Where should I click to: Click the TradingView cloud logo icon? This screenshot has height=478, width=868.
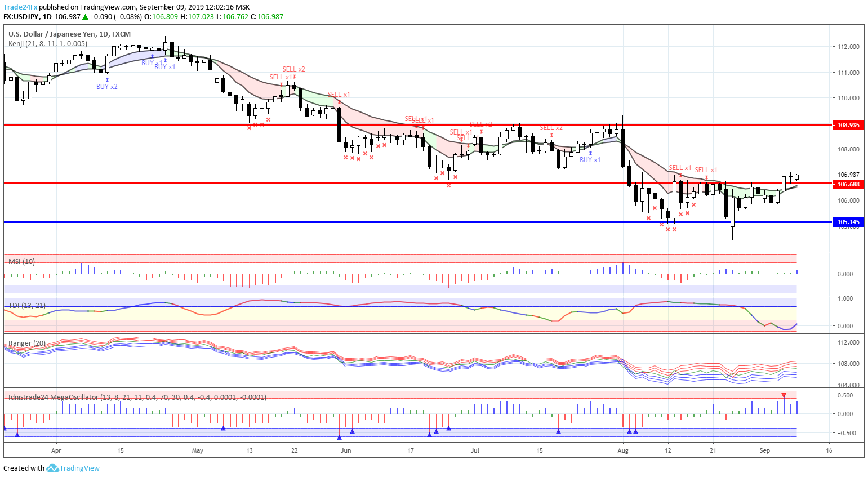tap(52, 468)
